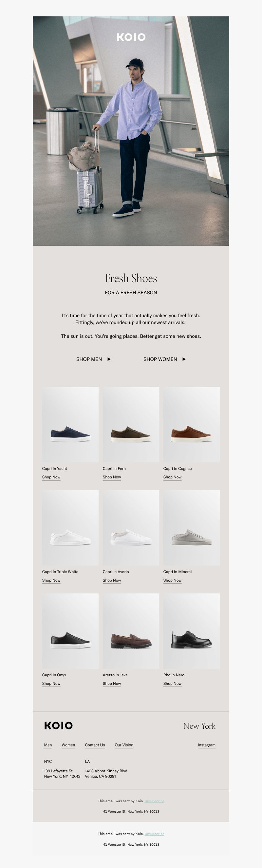Click Shop Now under Capri in Triple White
This screenshot has height=868, width=262.
click(51, 580)
